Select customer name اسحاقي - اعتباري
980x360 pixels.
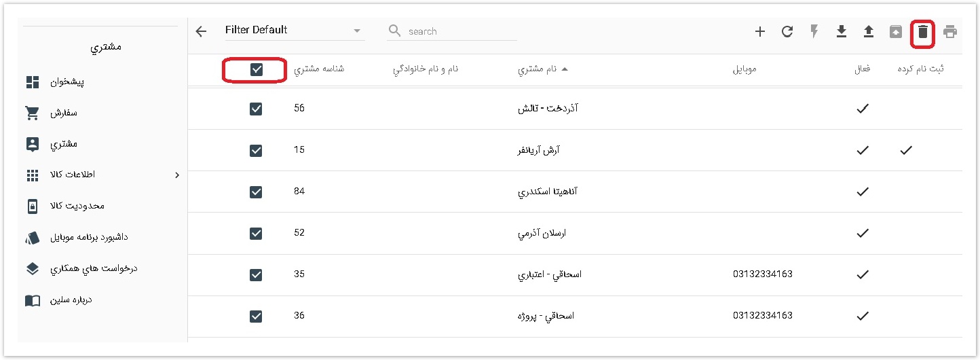[549, 274]
